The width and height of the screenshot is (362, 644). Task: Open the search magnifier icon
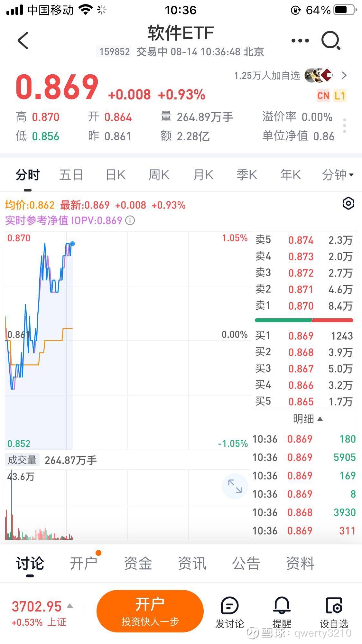pyautogui.click(x=331, y=41)
